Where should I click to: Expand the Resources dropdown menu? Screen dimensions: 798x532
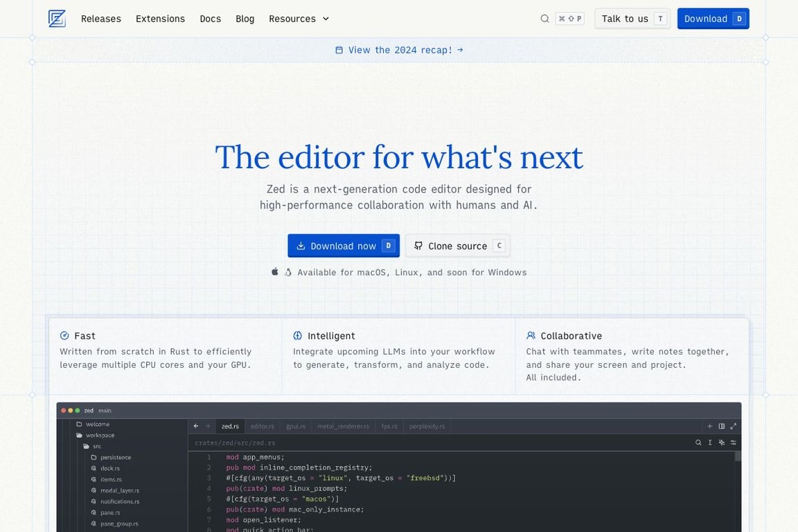(x=299, y=19)
